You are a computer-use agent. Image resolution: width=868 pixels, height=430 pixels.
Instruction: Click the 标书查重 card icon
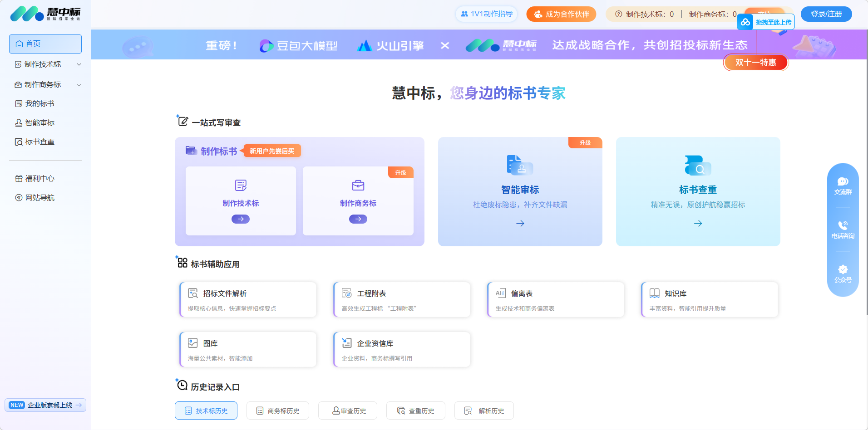698,165
